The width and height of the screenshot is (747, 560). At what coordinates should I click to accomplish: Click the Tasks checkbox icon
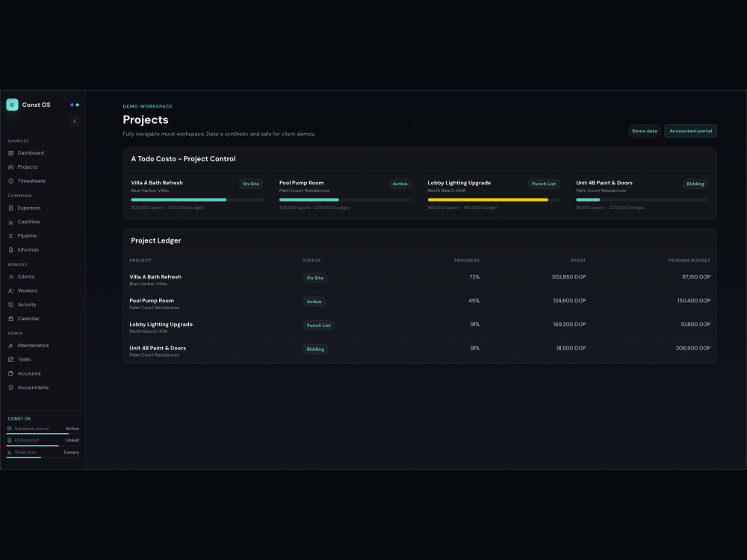click(11, 360)
